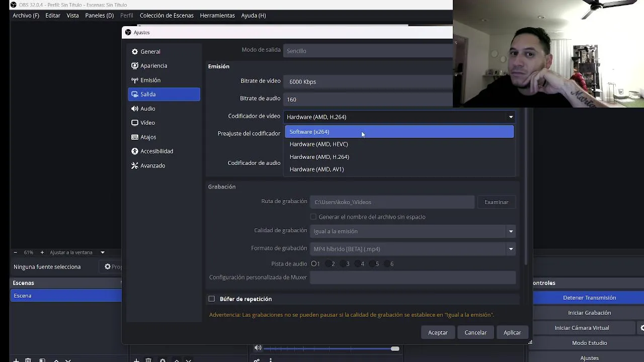Choose Hardware (AMD, H.264) from the list
Screen dimensions: 644x362
pyautogui.click(x=399, y=157)
